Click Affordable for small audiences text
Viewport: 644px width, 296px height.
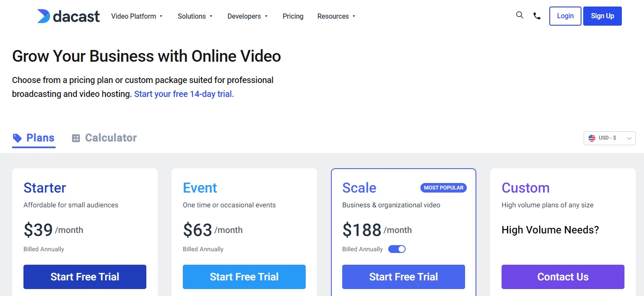71,205
